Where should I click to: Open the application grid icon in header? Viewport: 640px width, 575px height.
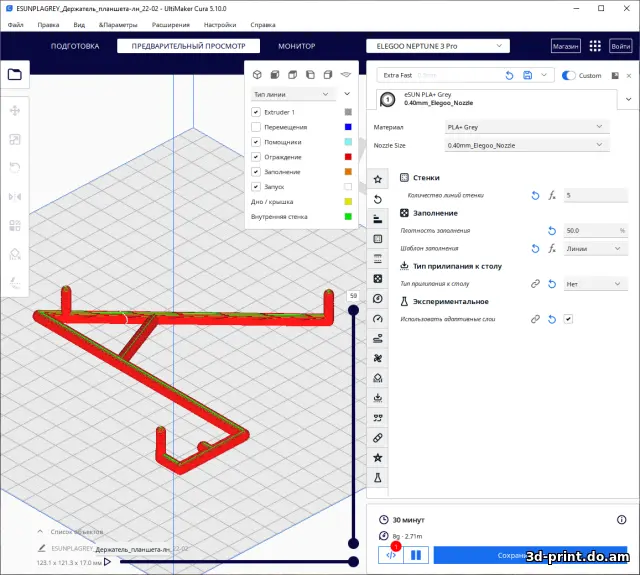(x=595, y=46)
